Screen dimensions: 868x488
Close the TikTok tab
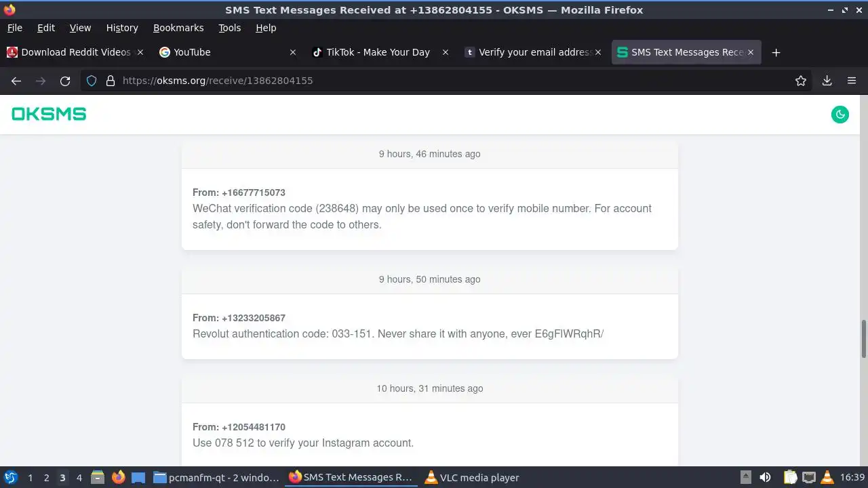coord(446,52)
